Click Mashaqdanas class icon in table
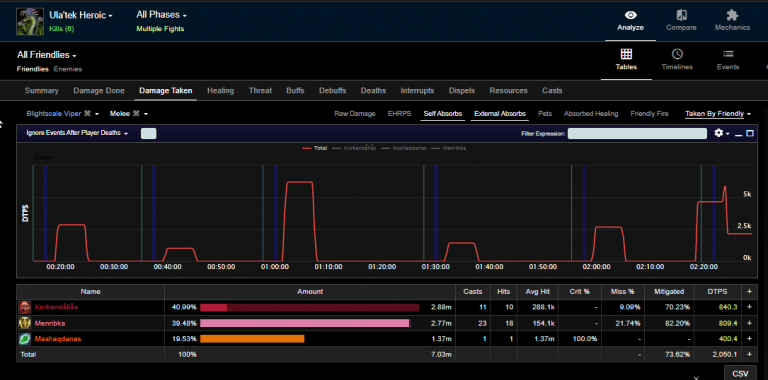The width and height of the screenshot is (768, 380). coord(24,339)
